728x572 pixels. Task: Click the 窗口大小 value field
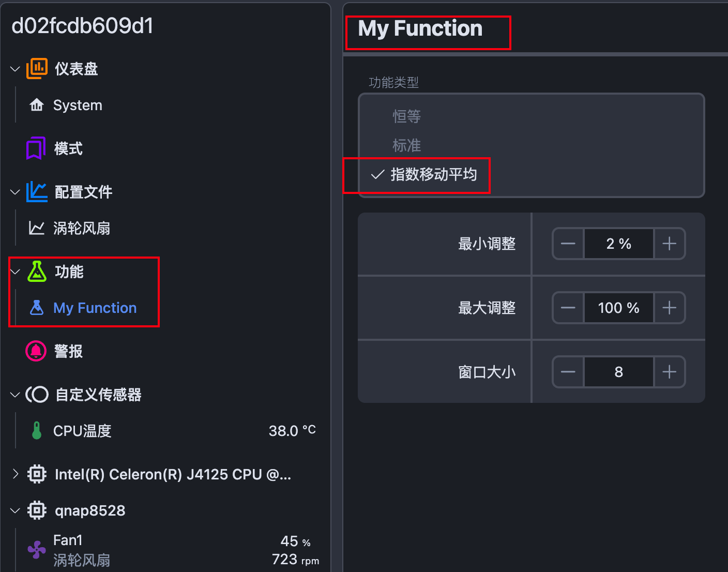pos(618,372)
